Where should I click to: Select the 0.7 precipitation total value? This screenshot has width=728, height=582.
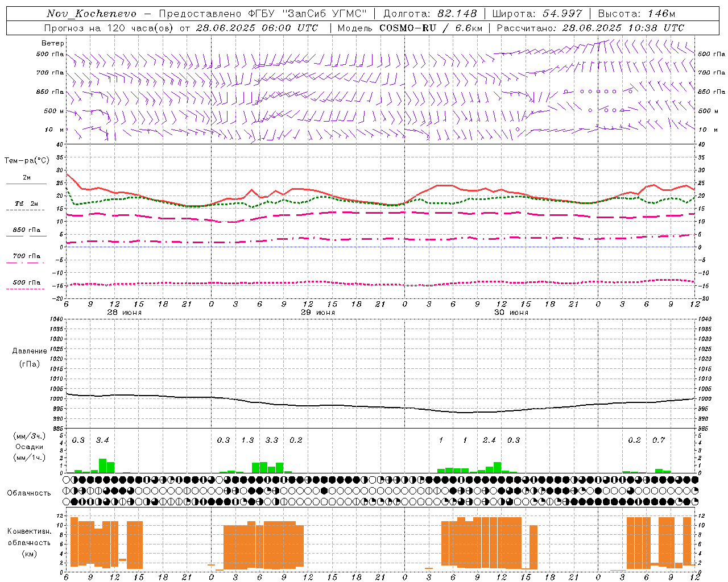[x=659, y=440]
